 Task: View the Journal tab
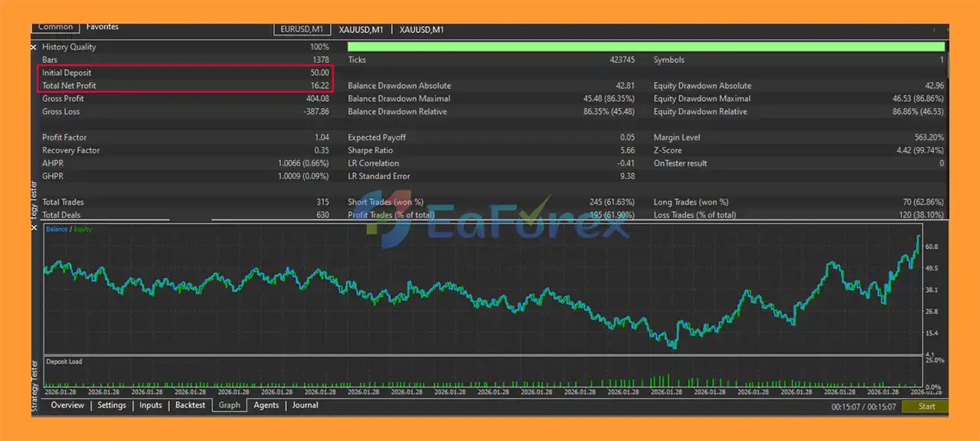pos(305,405)
